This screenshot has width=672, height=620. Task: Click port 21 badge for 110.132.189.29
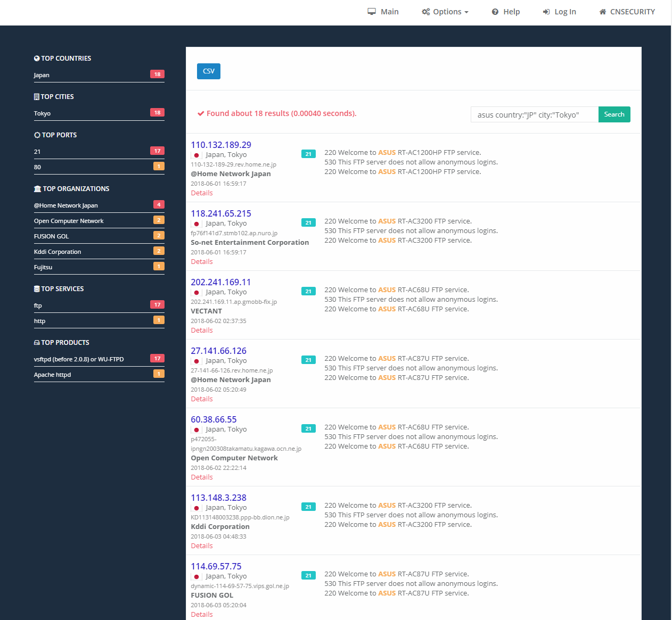pos(308,154)
